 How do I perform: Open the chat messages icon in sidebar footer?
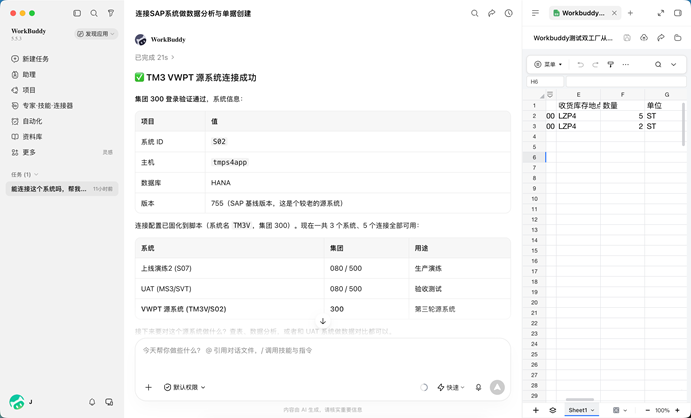point(109,402)
